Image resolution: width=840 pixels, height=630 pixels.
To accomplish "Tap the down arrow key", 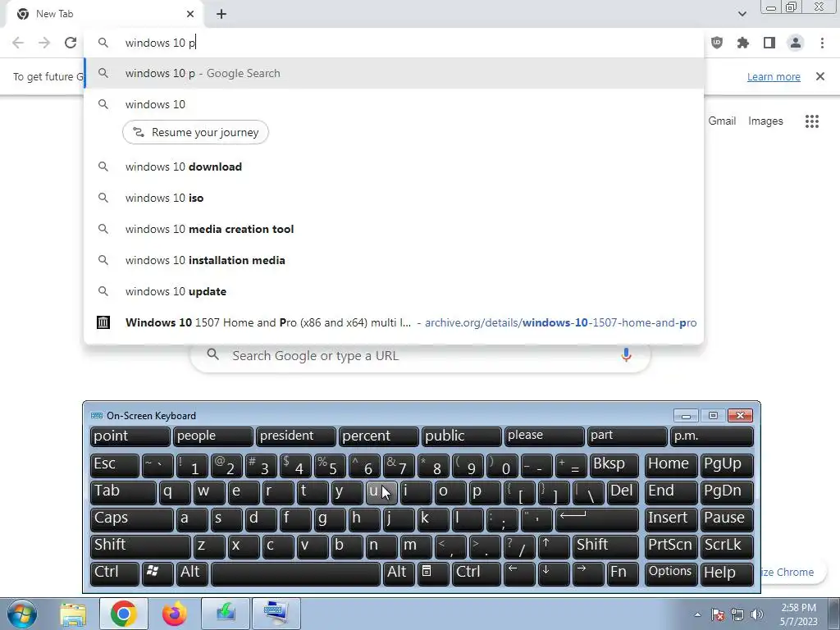I will click(554, 573).
